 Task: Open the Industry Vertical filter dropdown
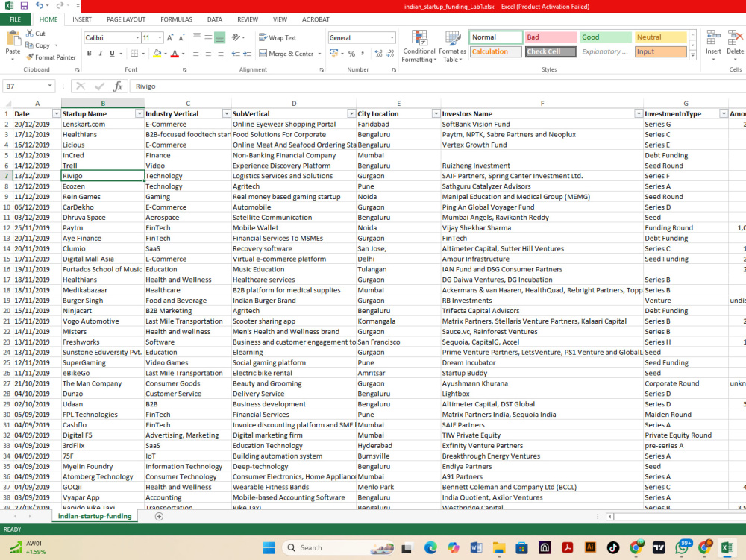click(227, 113)
